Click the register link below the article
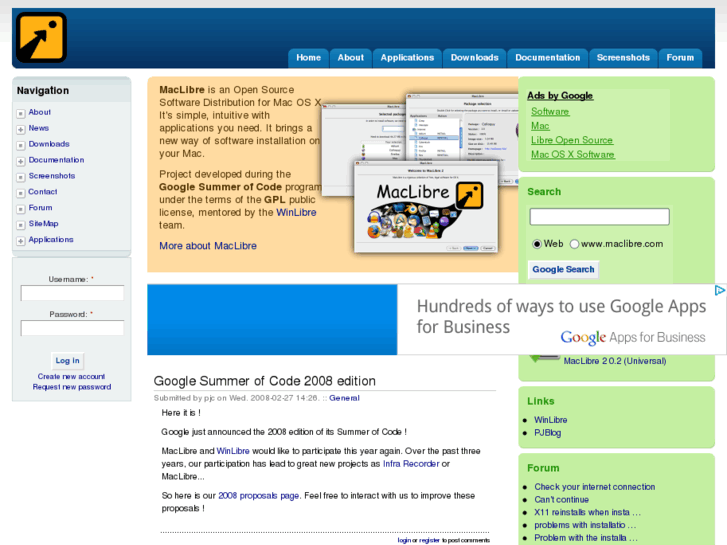 [429, 540]
